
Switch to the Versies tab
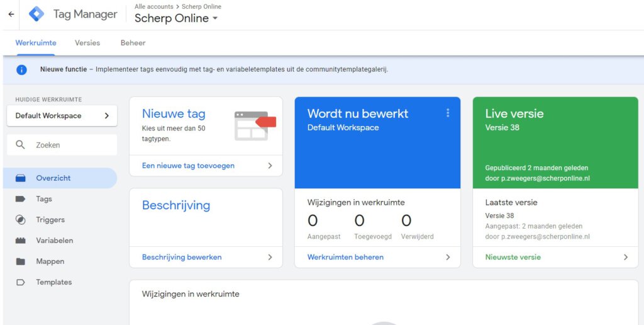[x=87, y=43]
